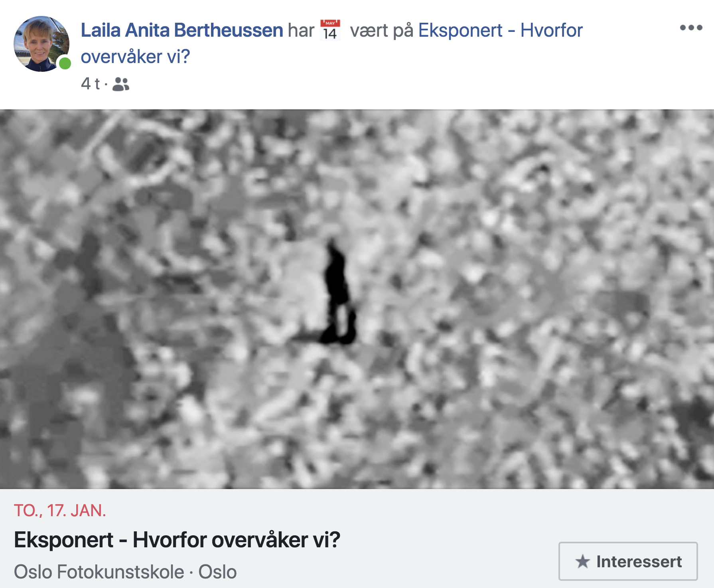Open the Eksponert event link in header
The image size is (714, 588).
[x=501, y=30]
